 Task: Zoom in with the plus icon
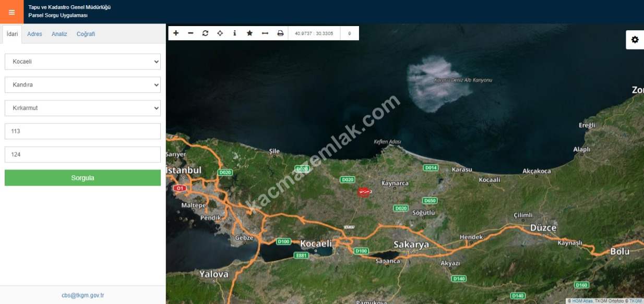176,33
